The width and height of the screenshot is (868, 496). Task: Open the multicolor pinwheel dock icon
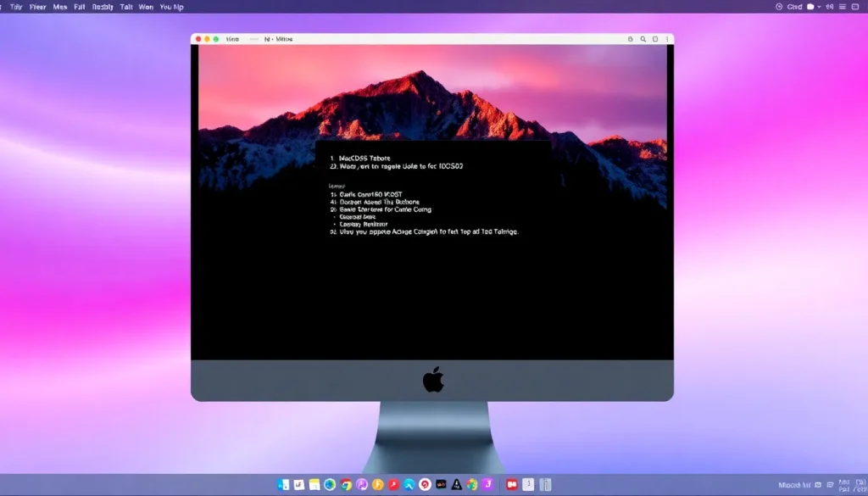[x=472, y=484]
